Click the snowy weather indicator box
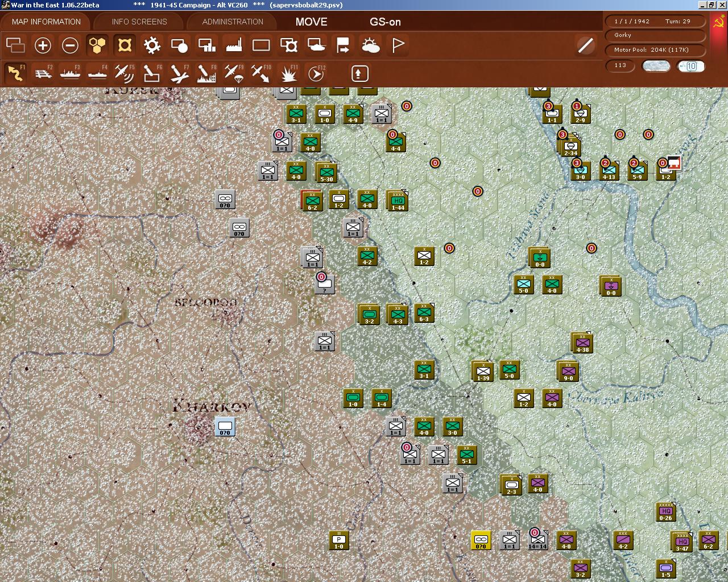 pyautogui.click(x=656, y=66)
